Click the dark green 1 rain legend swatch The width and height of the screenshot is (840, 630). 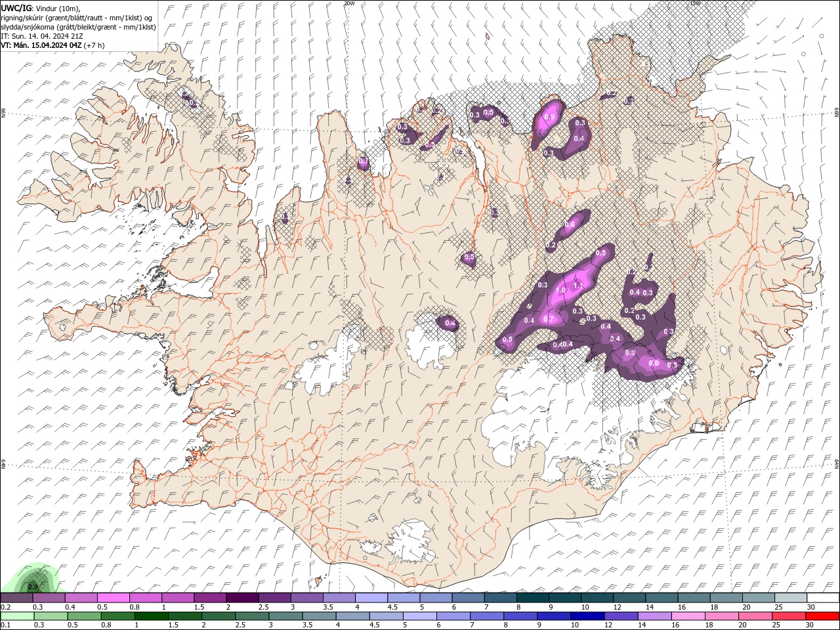pyautogui.click(x=151, y=616)
